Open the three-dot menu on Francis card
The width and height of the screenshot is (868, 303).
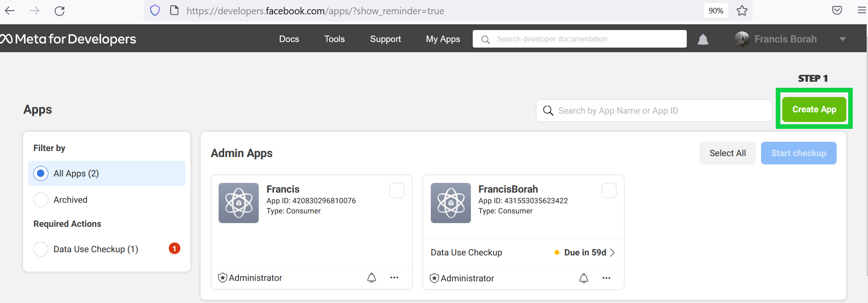pyautogui.click(x=394, y=278)
